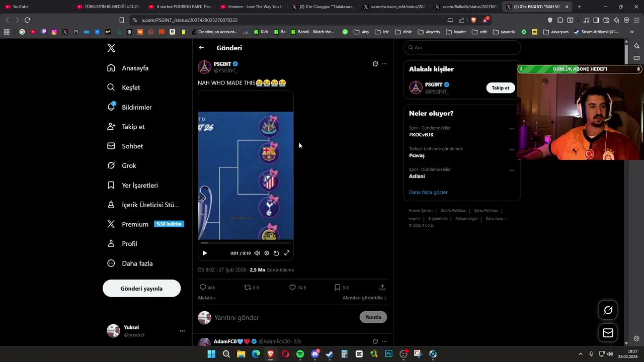Switch to X'te Clauggia tab

tap(323, 7)
